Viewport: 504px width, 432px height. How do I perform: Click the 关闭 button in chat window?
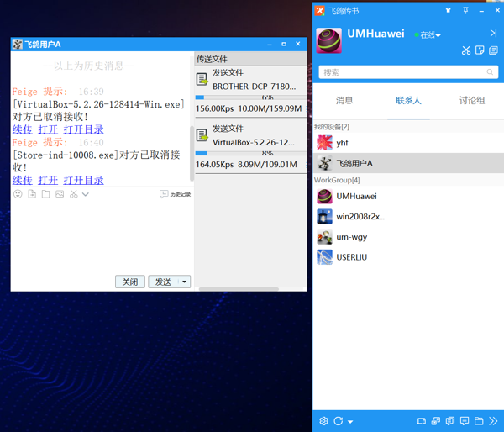(130, 282)
